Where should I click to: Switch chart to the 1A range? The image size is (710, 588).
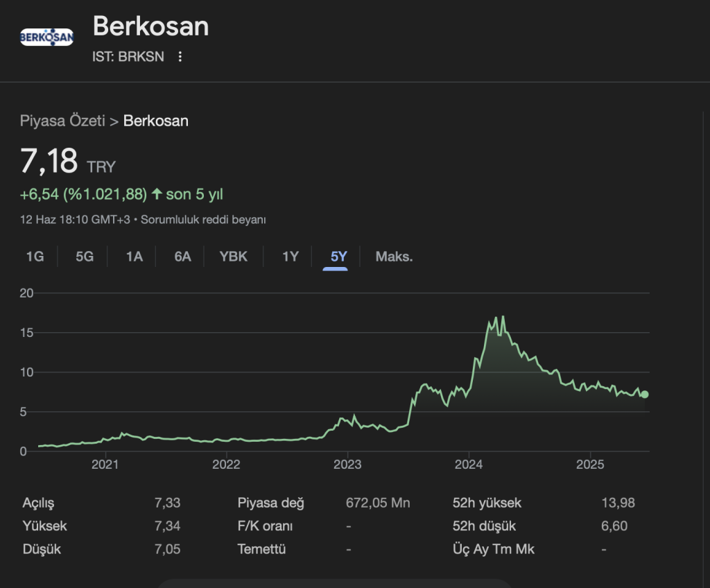[135, 257]
